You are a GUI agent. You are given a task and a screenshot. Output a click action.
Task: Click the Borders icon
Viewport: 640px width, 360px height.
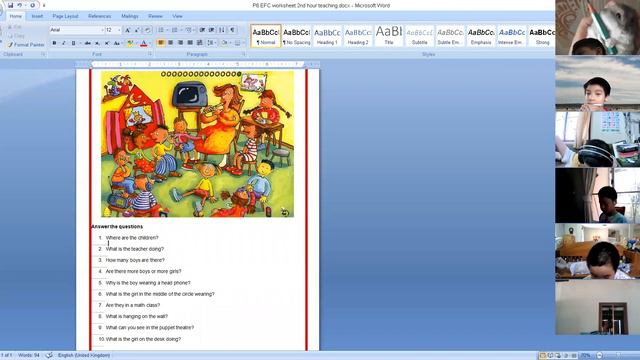coord(238,43)
